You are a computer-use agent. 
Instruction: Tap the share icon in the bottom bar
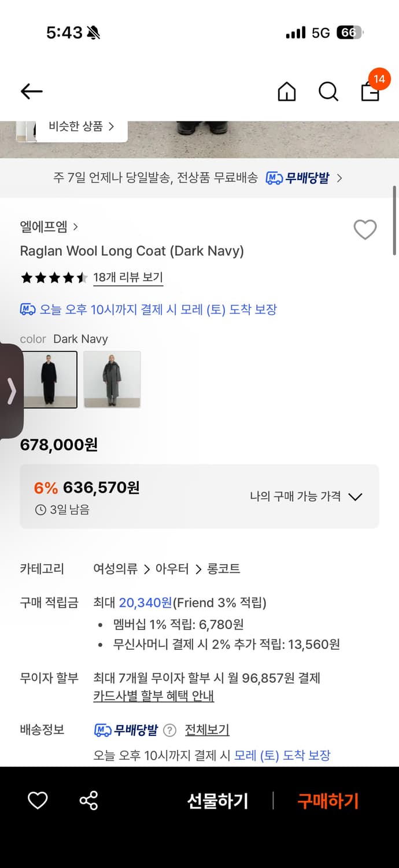point(88,801)
